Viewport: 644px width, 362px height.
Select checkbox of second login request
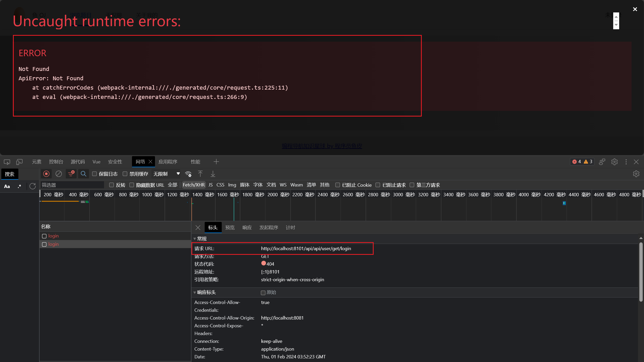44,244
